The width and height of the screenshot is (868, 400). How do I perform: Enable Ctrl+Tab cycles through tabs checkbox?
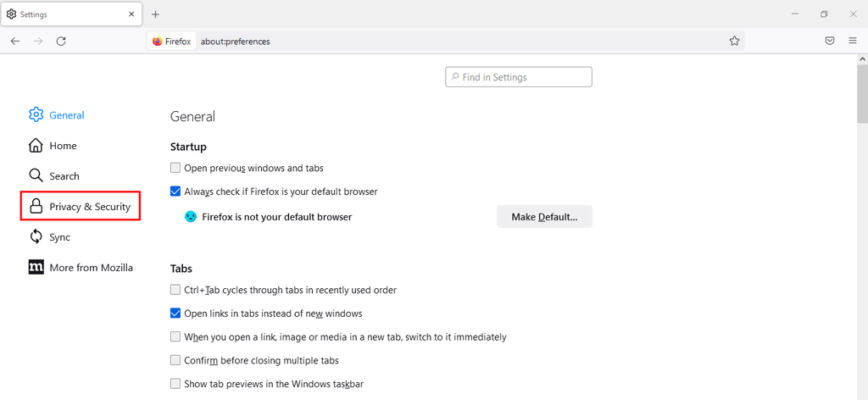tap(175, 290)
